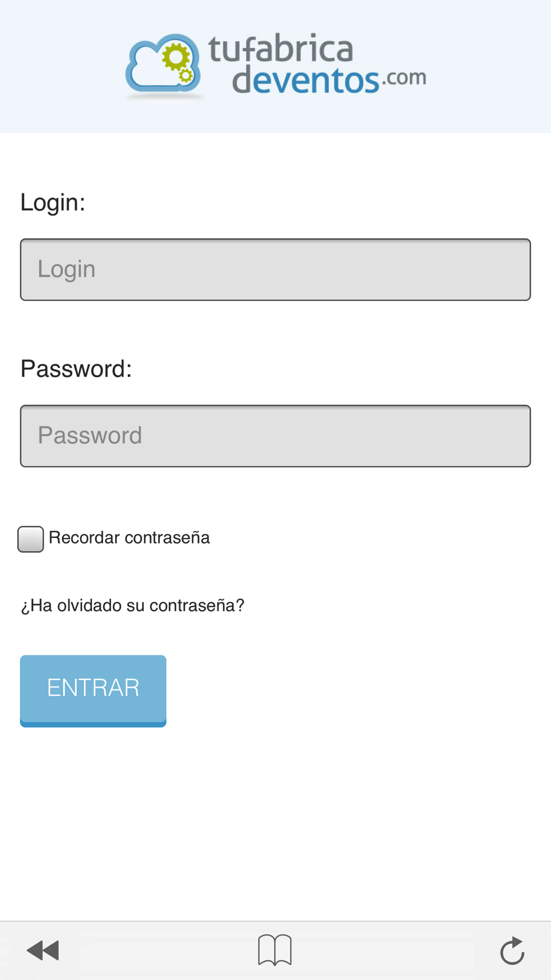Tap the rewind back arrows icon
The image size is (551, 980).
tap(43, 950)
